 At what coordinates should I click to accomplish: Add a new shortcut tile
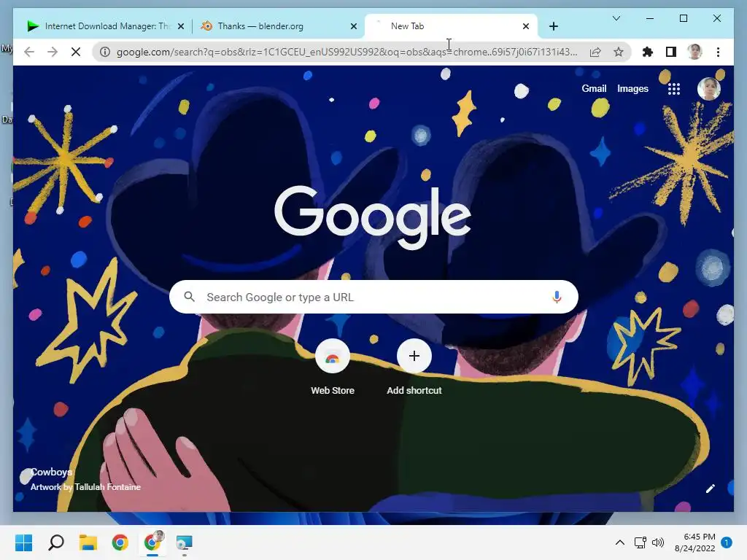click(x=414, y=367)
